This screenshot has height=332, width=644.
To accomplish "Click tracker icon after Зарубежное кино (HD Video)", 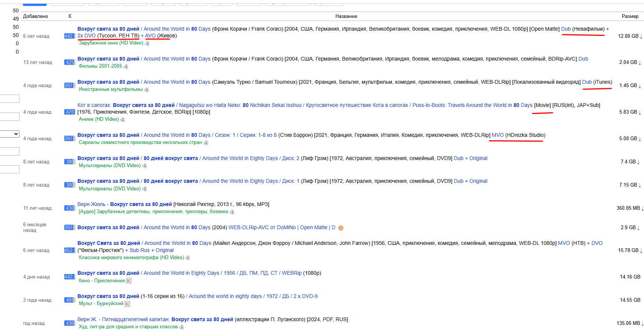I will (x=147, y=43).
